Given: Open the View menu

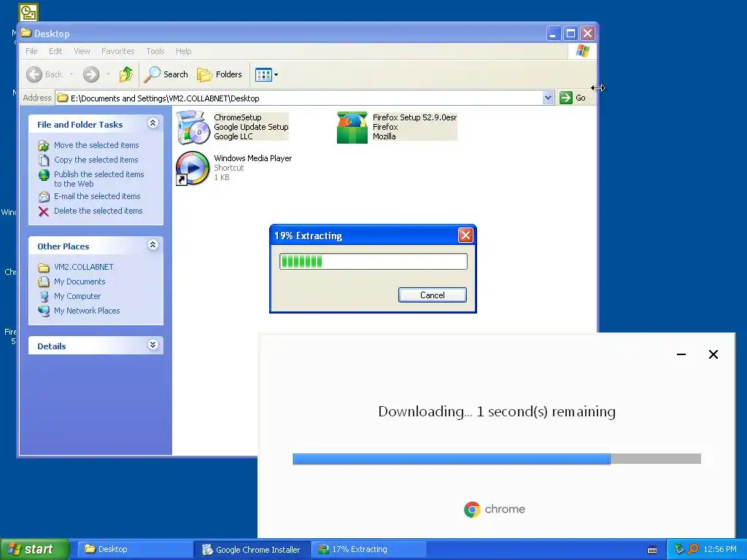Looking at the screenshot, I should coord(82,51).
